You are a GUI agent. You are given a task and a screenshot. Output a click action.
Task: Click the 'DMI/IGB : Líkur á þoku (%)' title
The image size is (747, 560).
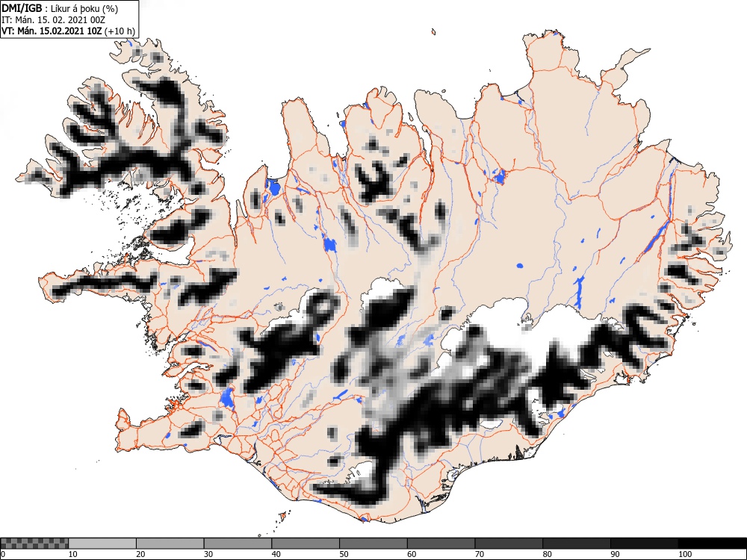pyautogui.click(x=60, y=8)
